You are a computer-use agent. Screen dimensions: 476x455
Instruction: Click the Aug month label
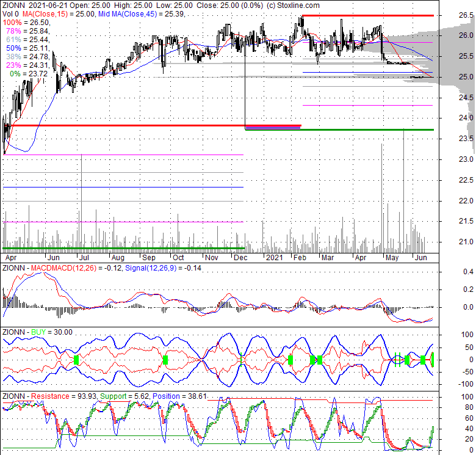pyautogui.click(x=118, y=258)
